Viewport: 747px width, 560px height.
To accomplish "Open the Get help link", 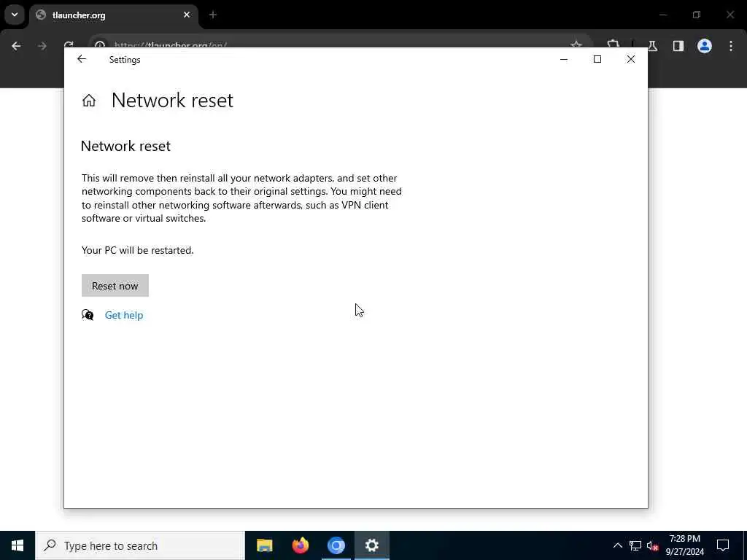I will point(124,315).
